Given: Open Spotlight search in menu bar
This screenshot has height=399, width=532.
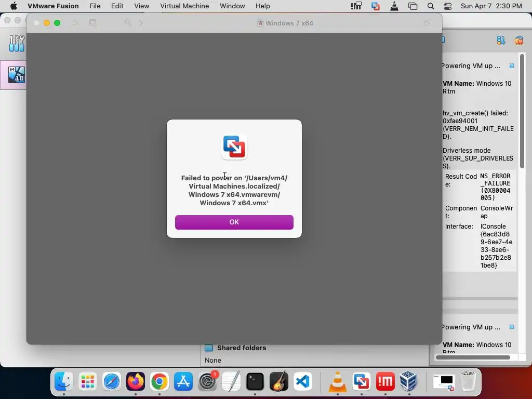Looking at the screenshot, I should click(x=431, y=6).
